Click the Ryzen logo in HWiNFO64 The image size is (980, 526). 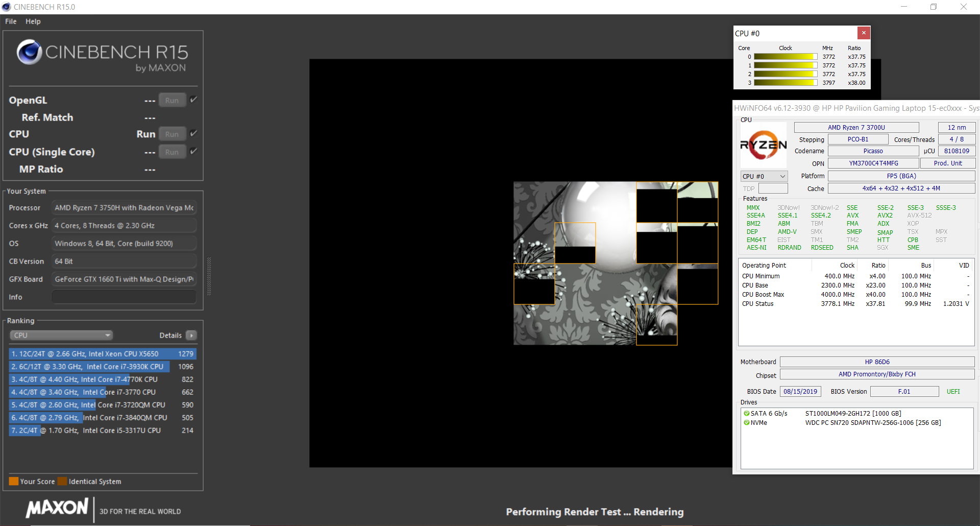(764, 146)
